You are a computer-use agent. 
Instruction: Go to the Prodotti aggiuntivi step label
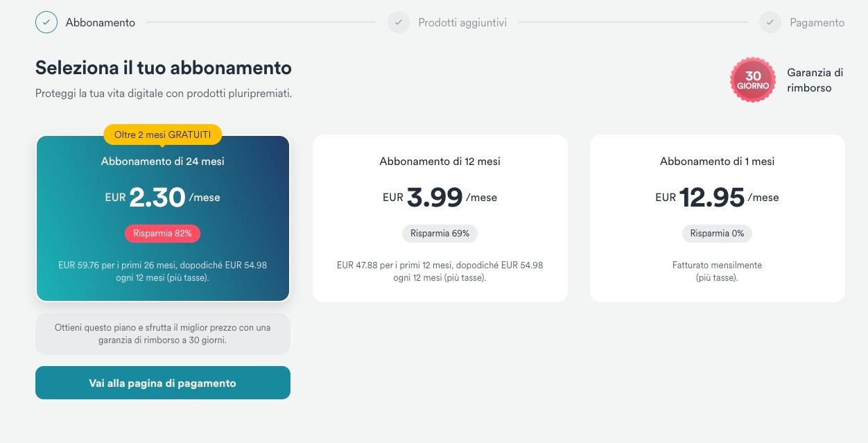[x=462, y=23]
